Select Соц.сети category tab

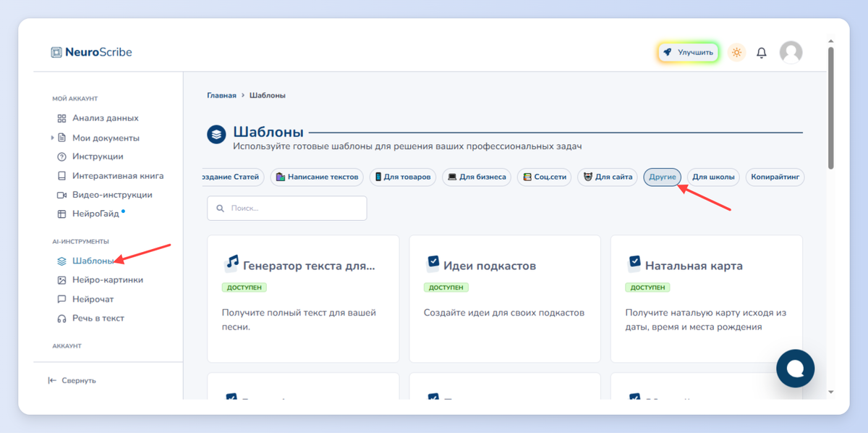[x=544, y=177]
